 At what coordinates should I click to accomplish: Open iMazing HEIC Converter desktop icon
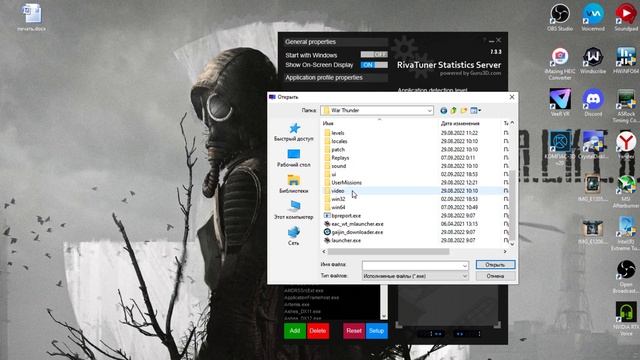tap(560, 64)
